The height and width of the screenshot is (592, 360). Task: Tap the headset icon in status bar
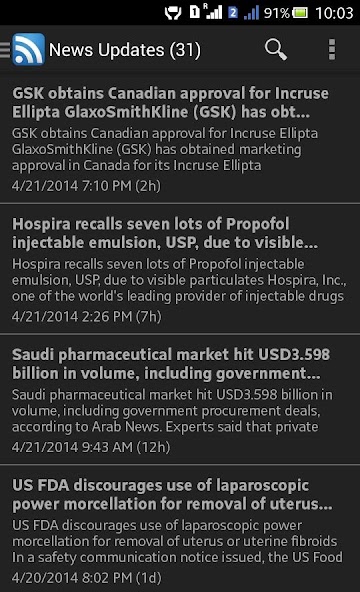[173, 13]
